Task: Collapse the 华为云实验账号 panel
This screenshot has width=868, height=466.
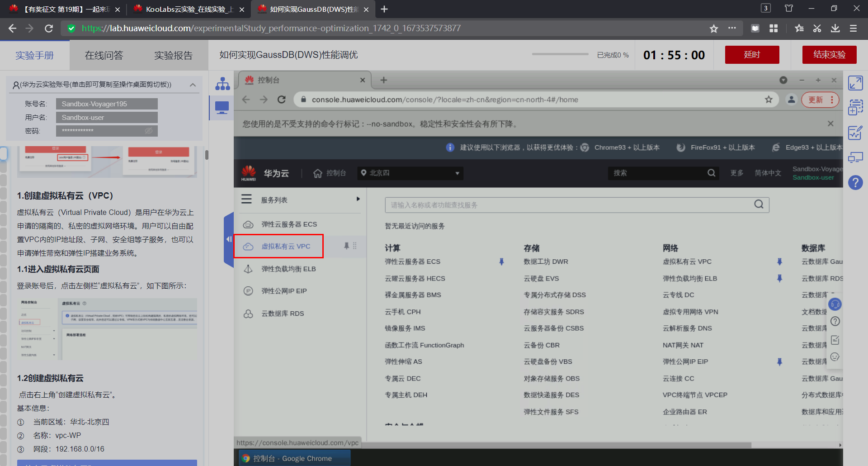Action: point(193,85)
